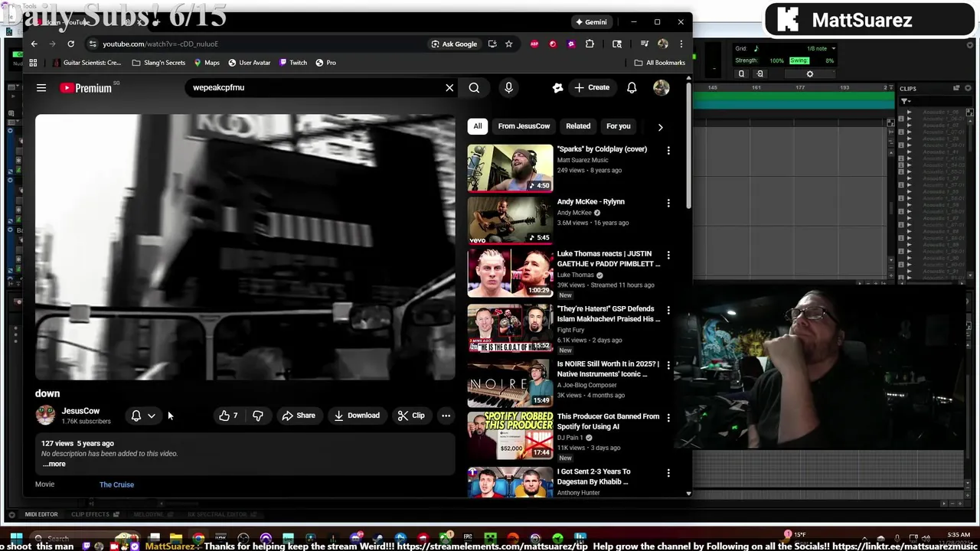The width and height of the screenshot is (980, 551).
Task: Click the Swing 8% value in DAW
Action: (829, 60)
